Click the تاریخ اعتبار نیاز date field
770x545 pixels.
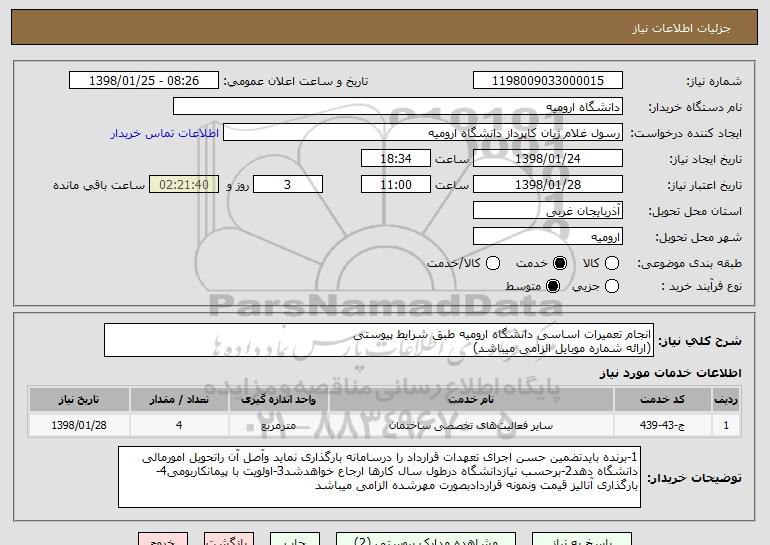point(548,185)
